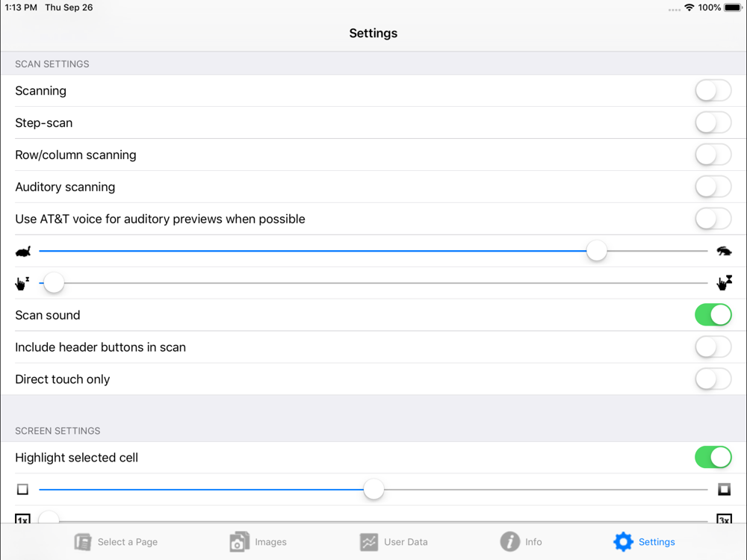Enable the Scanning switch

[x=713, y=91]
